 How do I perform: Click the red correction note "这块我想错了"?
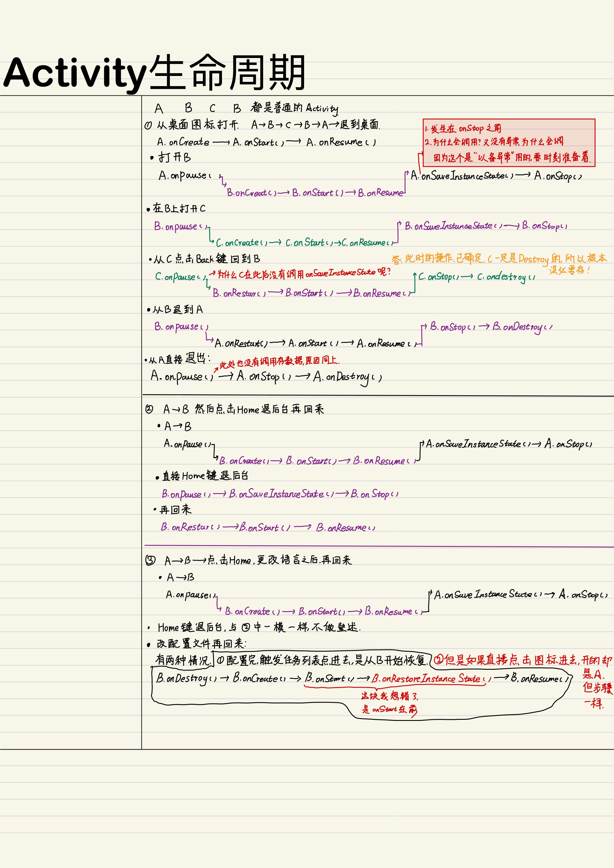(390, 696)
